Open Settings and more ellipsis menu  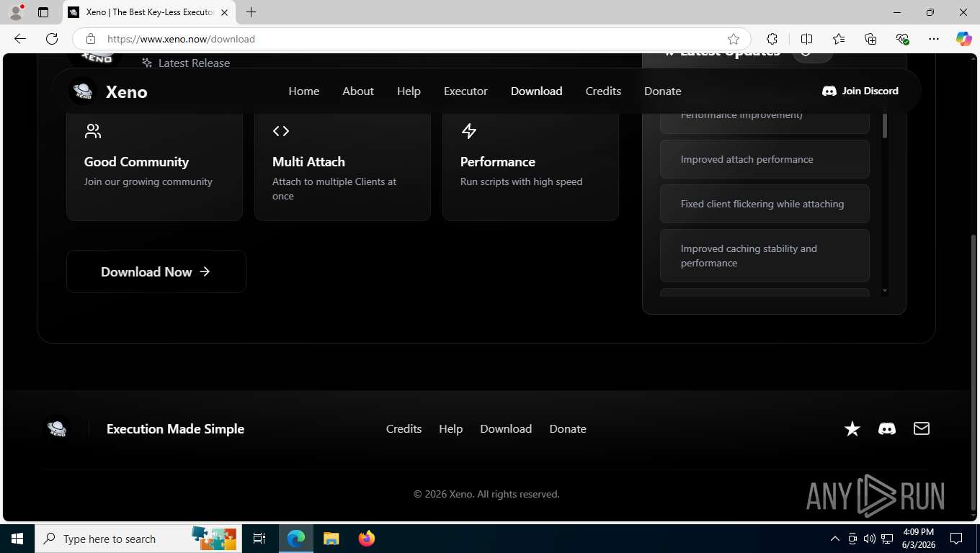pos(934,39)
